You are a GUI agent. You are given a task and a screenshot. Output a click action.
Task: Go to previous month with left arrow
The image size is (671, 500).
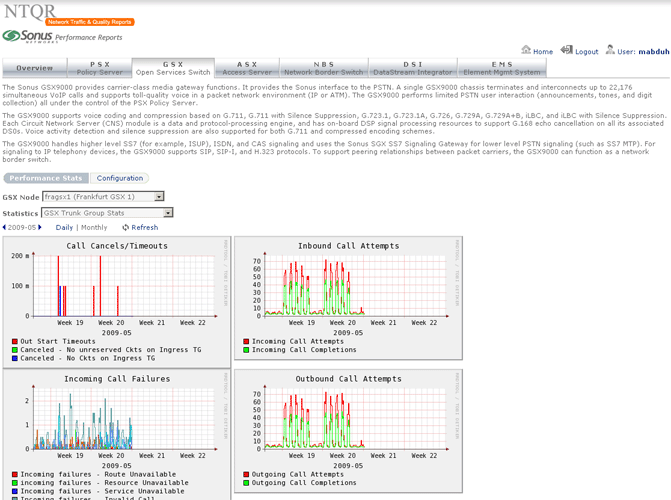tap(4, 227)
